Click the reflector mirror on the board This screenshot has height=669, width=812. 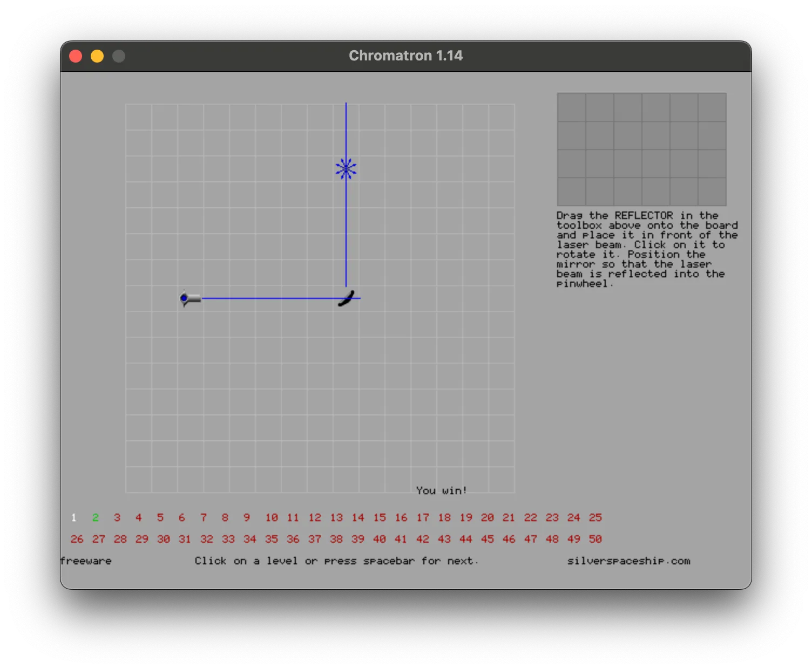(x=346, y=298)
